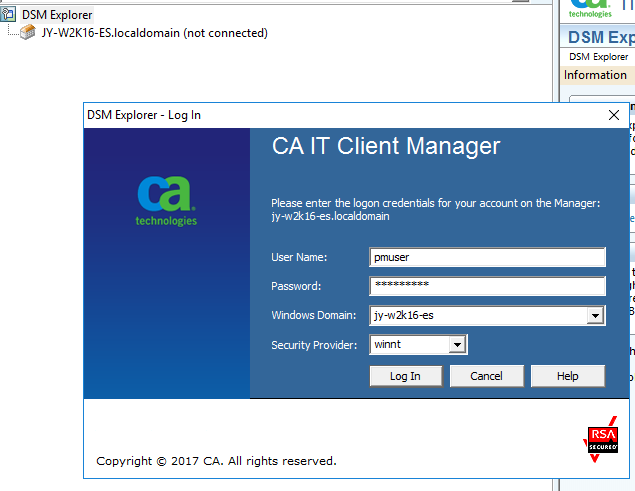Click the Log In button
Screen dimensions: 635x491
[x=406, y=376]
